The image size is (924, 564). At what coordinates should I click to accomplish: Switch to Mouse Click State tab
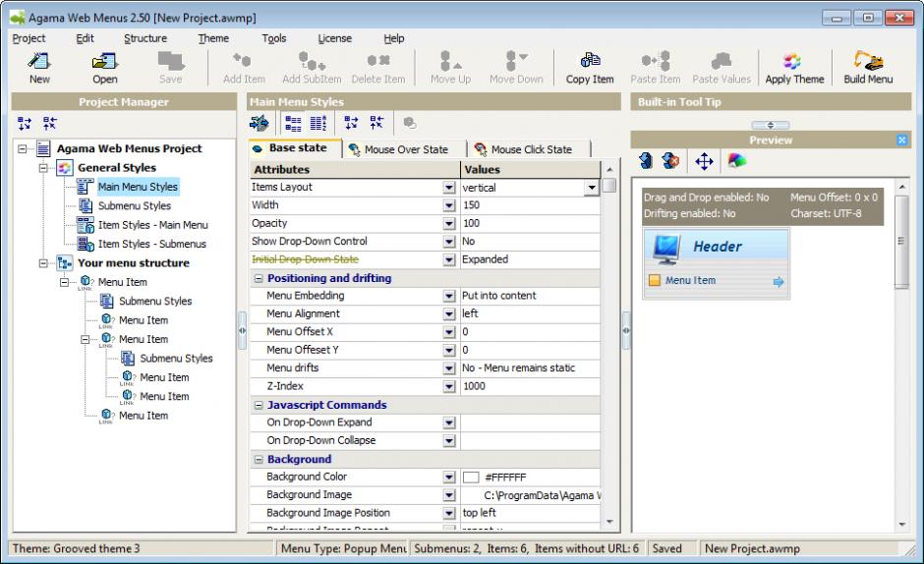point(531,149)
